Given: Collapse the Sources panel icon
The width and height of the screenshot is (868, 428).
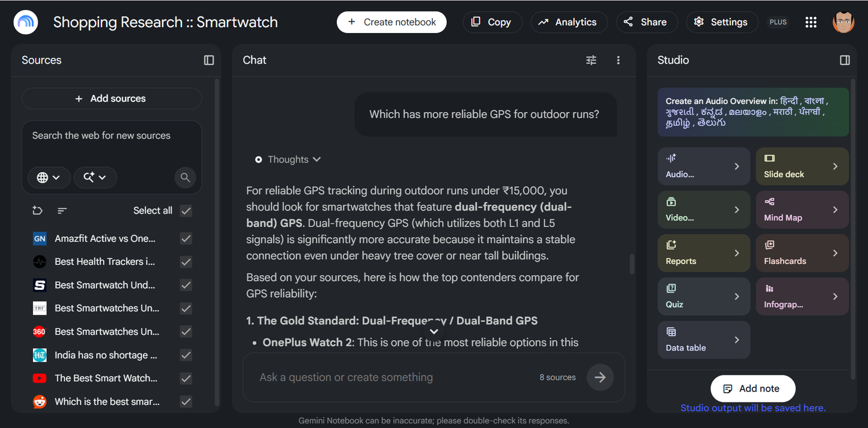Looking at the screenshot, I should click(209, 60).
